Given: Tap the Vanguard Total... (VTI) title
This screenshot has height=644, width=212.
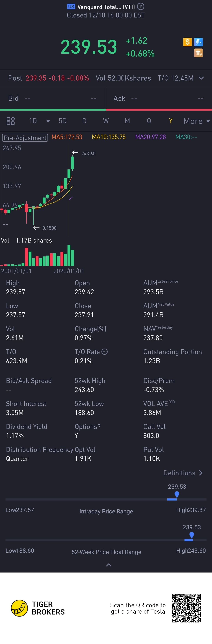Looking at the screenshot, I should click(x=106, y=7).
